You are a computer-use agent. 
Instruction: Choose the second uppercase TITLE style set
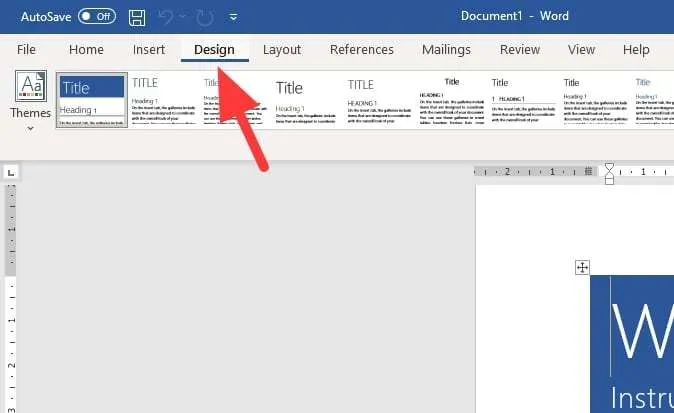pyautogui.click(x=379, y=100)
